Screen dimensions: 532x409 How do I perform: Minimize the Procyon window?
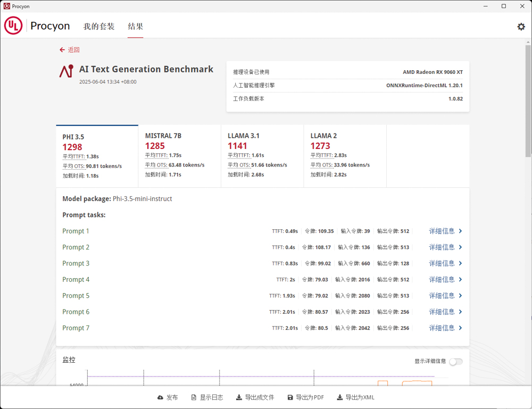tap(486, 6)
